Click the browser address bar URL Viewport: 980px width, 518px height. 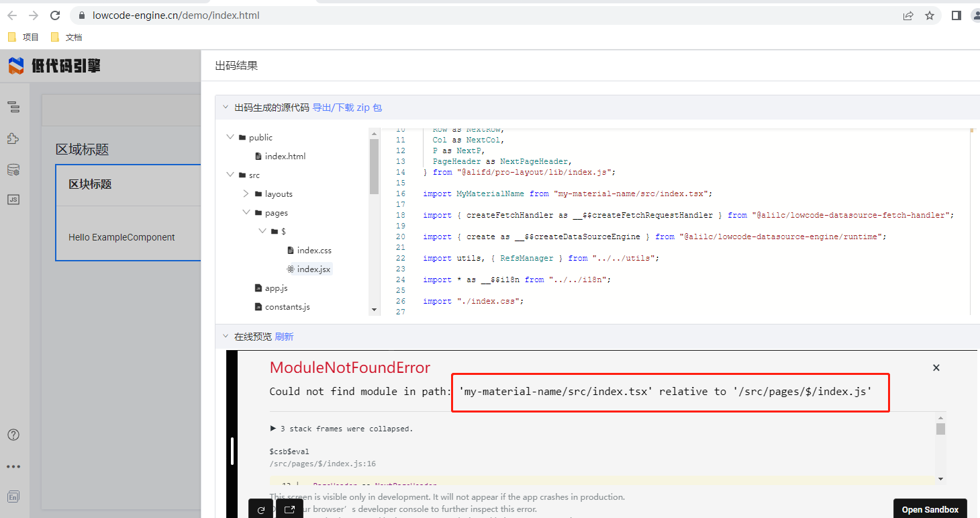176,15
